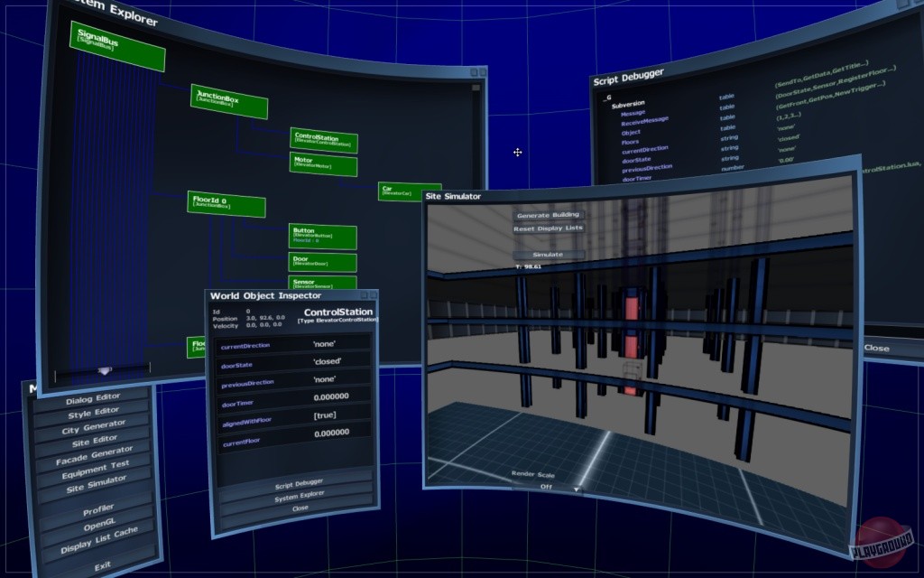
Task: Toggle the alignedWithFloor true value
Action: [x=325, y=415]
